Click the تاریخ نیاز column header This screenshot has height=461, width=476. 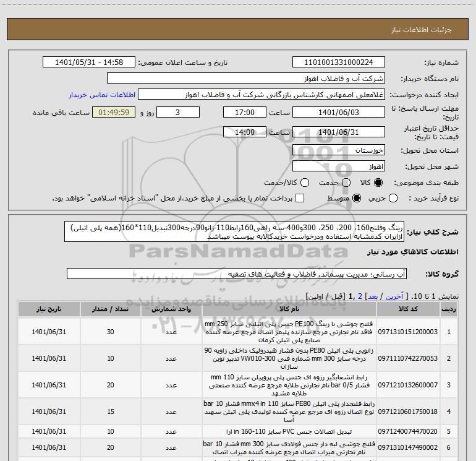click(49, 309)
